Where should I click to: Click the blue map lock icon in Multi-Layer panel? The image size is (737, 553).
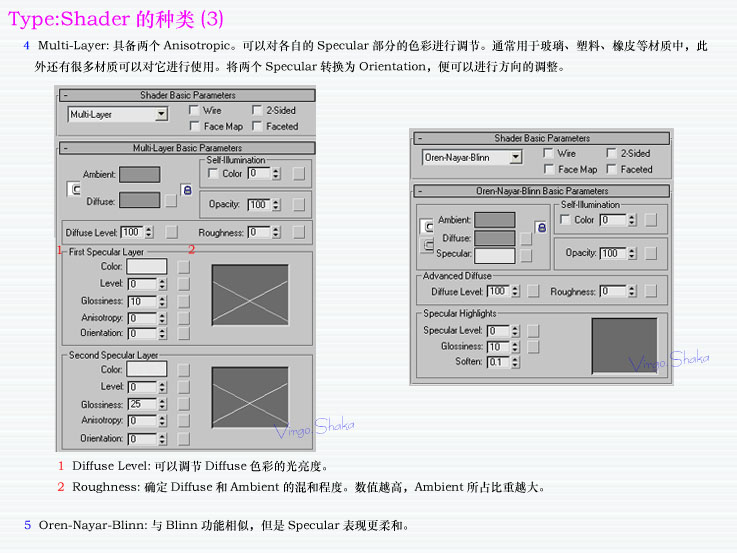(x=187, y=190)
